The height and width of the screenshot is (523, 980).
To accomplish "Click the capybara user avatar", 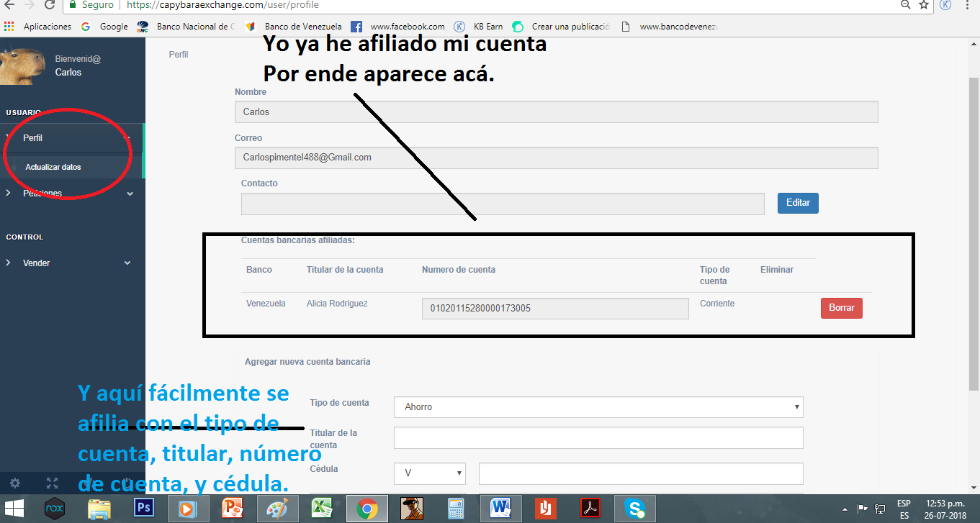I will tap(22, 66).
